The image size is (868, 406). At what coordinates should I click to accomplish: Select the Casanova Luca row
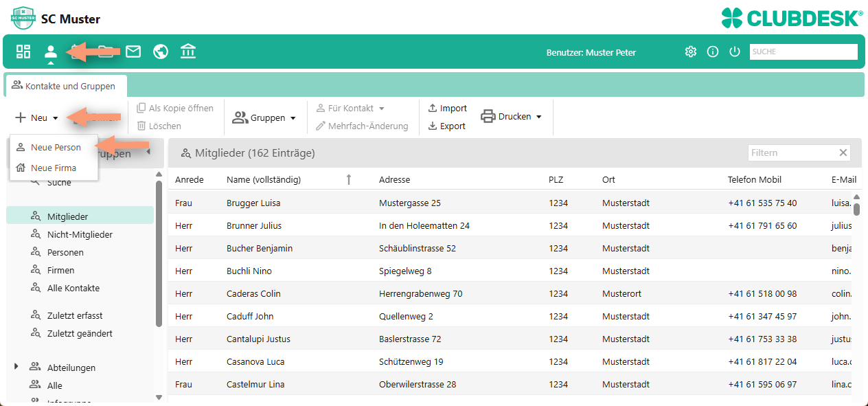click(510, 361)
